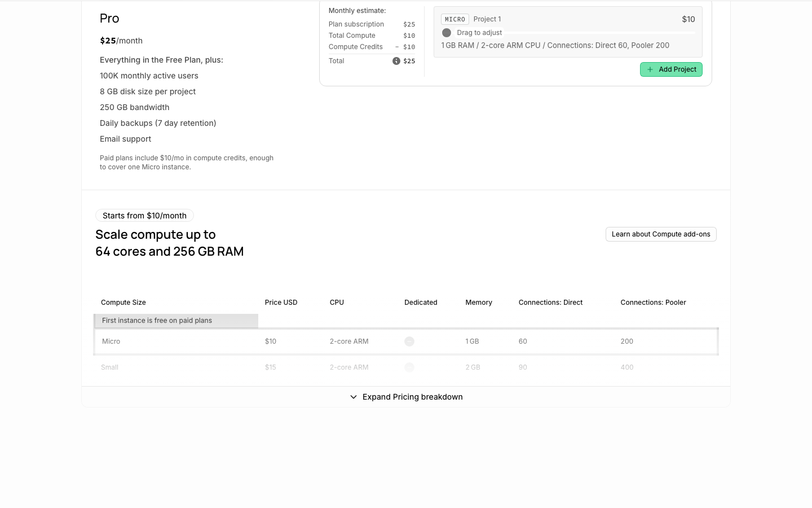
Task: Select the Small compute size row
Action: 406,367
